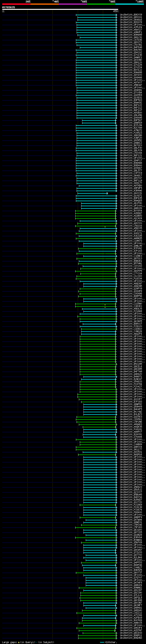Click the Large gaps legend text
146x644 pixels.
(28, 642)
